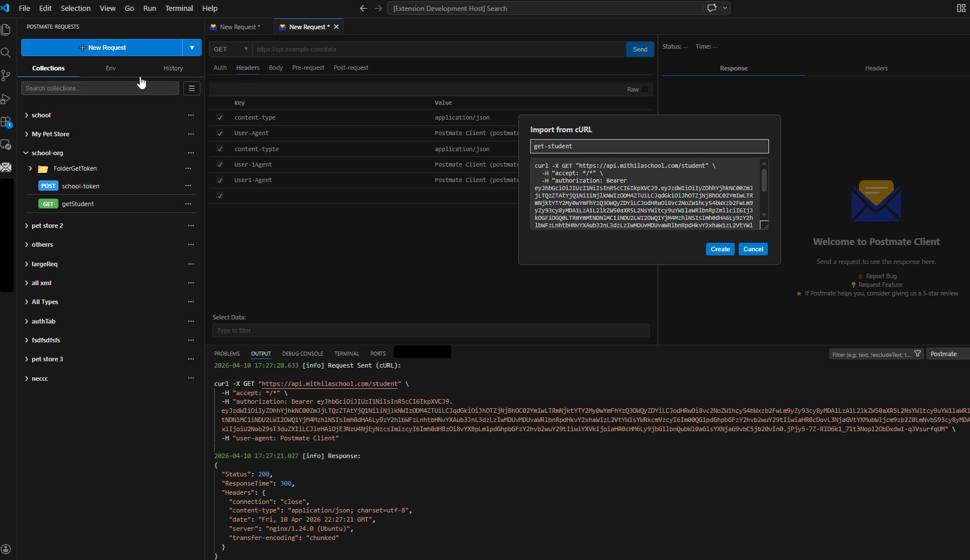
Task: Open the Postmate envelope icon in activity bar
Action: click(6, 167)
